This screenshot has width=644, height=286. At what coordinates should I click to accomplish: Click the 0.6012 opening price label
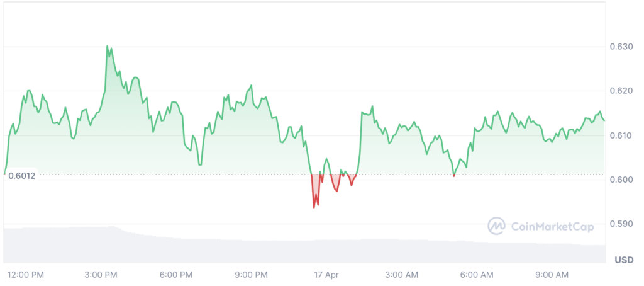pyautogui.click(x=22, y=176)
